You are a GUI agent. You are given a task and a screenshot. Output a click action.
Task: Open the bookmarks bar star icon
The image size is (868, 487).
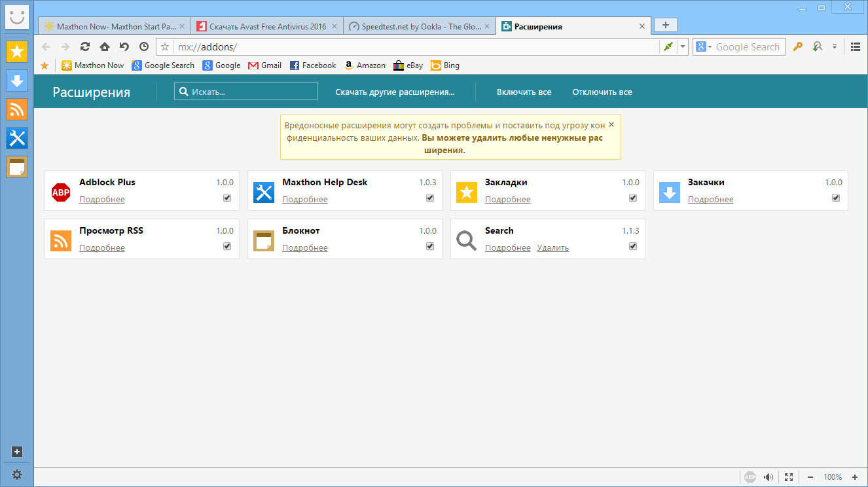click(45, 65)
